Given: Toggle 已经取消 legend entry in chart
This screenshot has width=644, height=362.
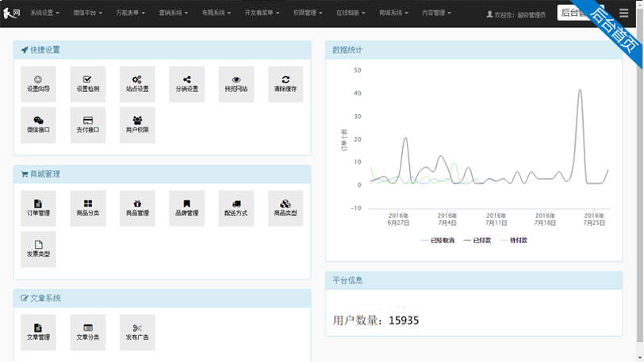Looking at the screenshot, I should coord(437,240).
